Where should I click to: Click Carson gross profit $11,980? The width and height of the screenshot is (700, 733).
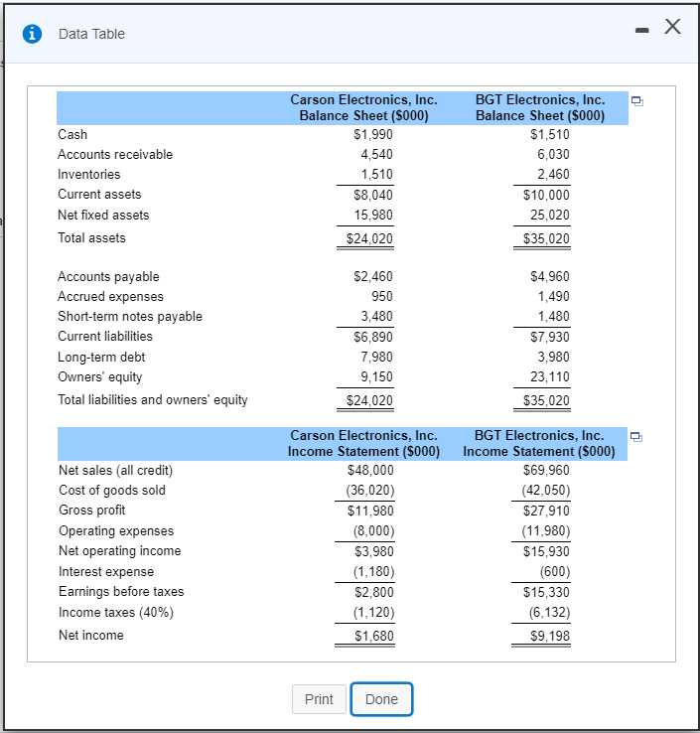point(370,511)
